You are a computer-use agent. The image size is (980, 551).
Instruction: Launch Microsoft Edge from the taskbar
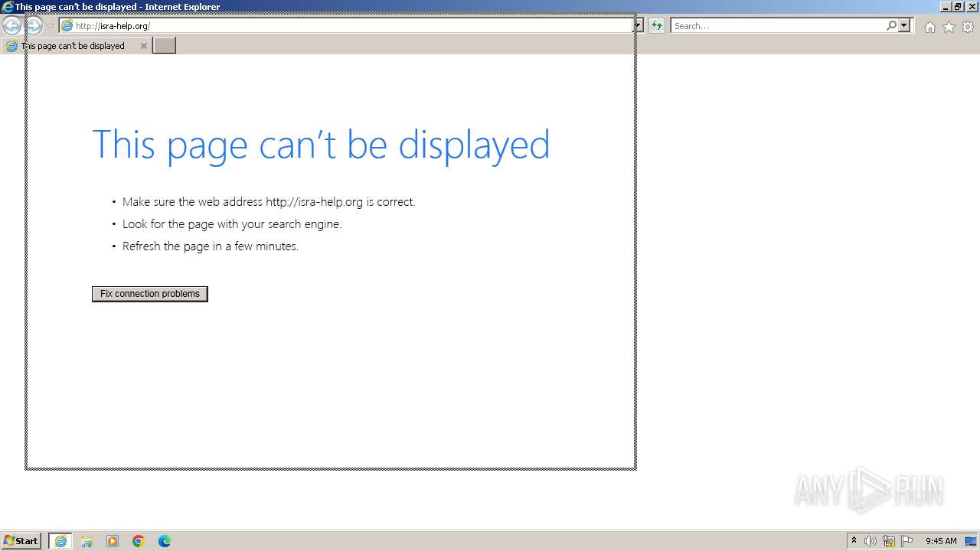coord(165,541)
